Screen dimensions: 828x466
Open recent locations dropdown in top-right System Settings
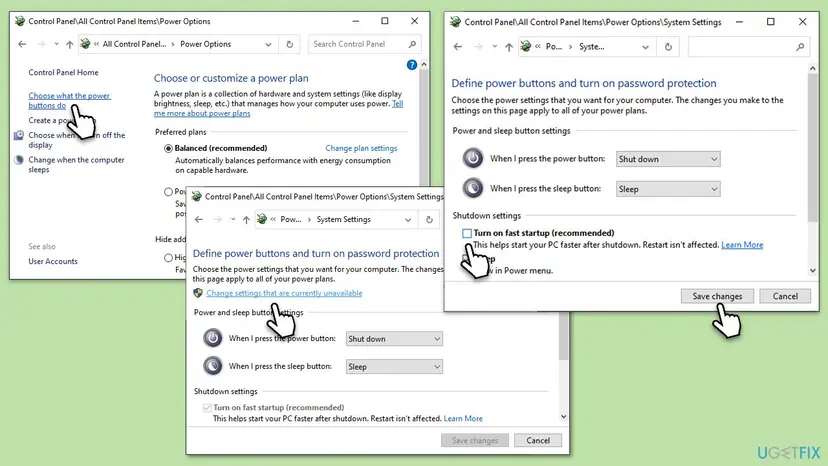(494, 47)
